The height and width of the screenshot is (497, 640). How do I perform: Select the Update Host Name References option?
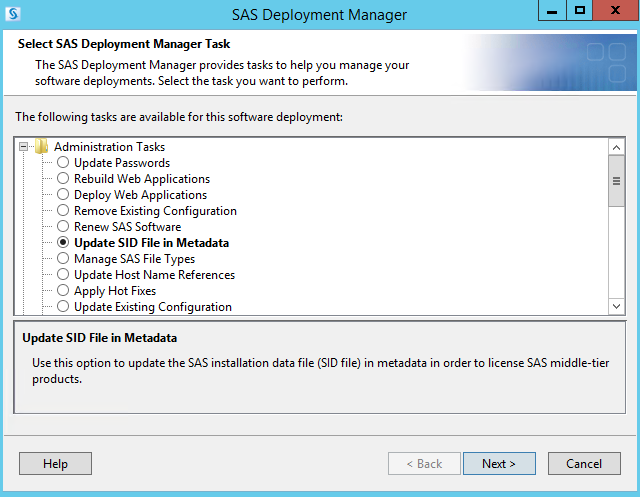(x=64, y=275)
